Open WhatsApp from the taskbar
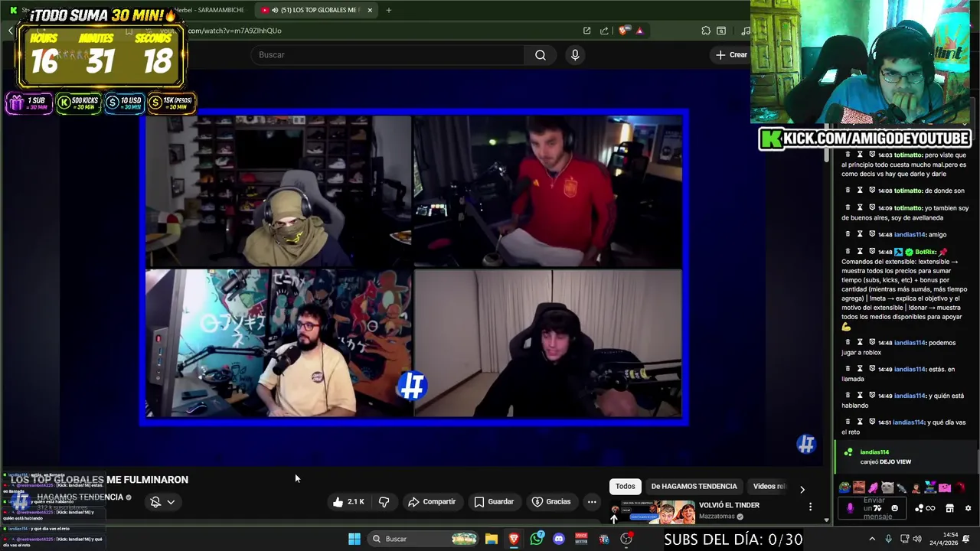Viewport: 980px width, 551px height. [537, 539]
